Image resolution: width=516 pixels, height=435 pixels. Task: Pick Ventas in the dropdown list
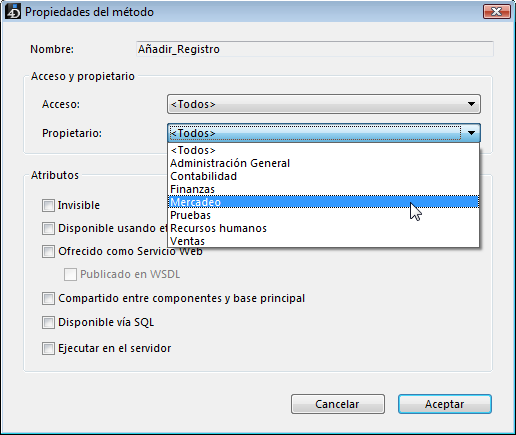pos(323,241)
